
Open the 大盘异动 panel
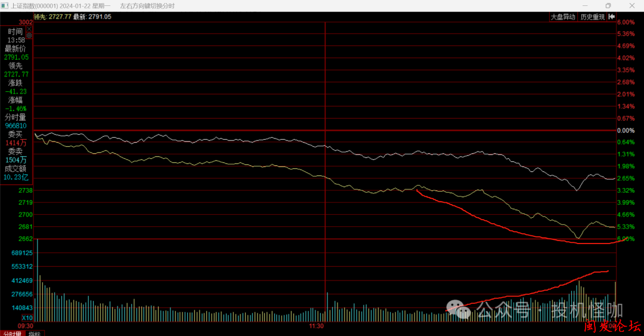tap(563, 17)
